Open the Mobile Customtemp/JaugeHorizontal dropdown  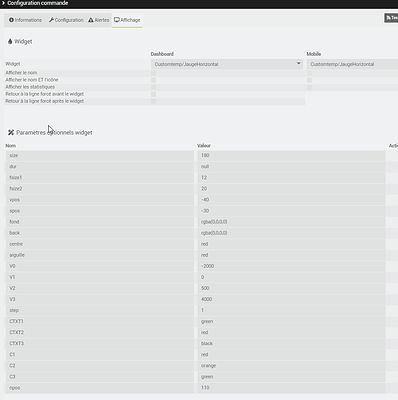point(352,64)
